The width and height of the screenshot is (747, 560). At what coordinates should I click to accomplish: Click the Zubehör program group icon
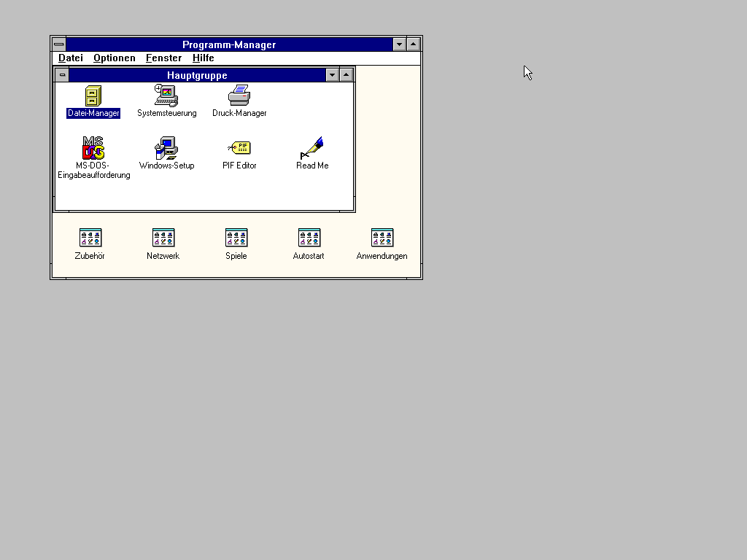click(90, 238)
